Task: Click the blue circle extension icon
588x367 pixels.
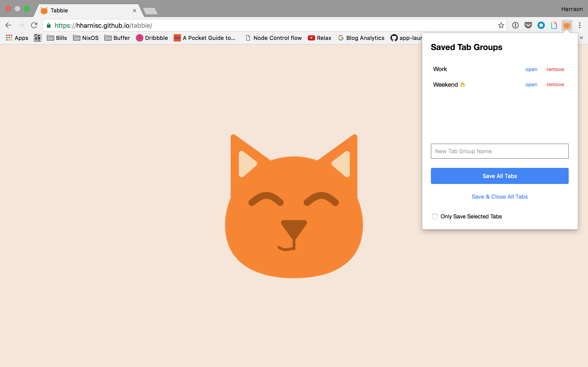Action: (x=541, y=25)
